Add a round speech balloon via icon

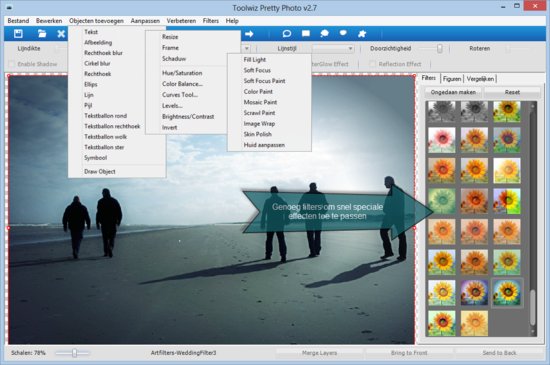[287, 34]
